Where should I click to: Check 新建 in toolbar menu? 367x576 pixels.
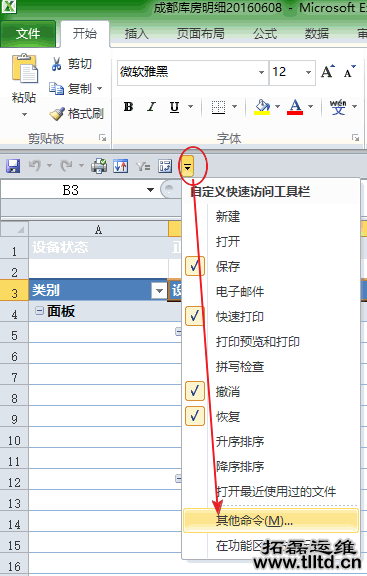click(x=270, y=216)
